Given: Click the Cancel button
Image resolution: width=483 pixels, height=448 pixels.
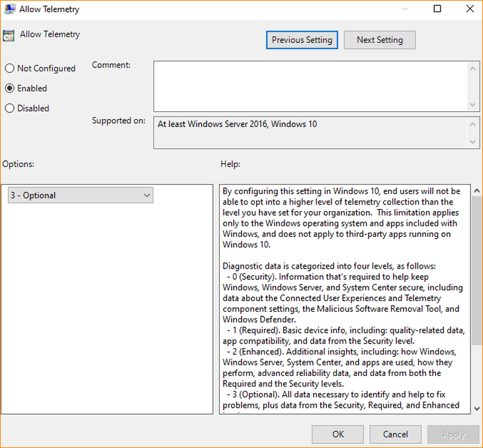Looking at the screenshot, I should click(396, 434).
